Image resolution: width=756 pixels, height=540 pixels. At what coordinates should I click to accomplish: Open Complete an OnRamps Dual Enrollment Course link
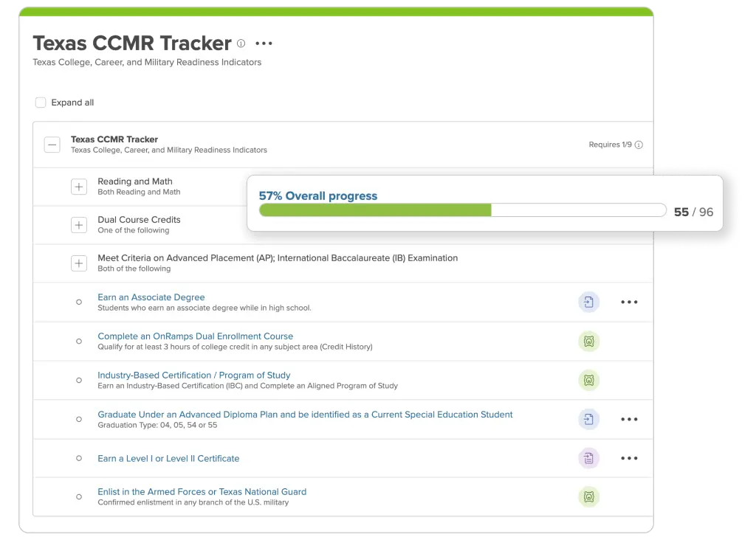pos(195,336)
